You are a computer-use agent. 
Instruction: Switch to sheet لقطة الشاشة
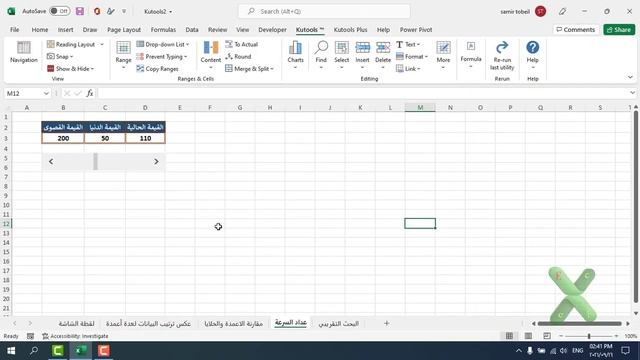point(76,323)
